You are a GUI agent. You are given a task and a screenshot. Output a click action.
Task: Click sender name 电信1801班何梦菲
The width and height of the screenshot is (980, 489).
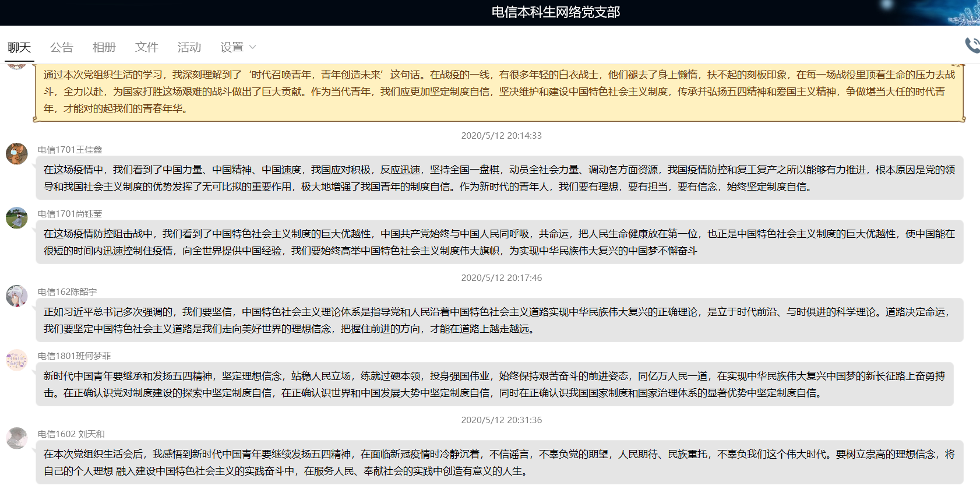pos(75,356)
